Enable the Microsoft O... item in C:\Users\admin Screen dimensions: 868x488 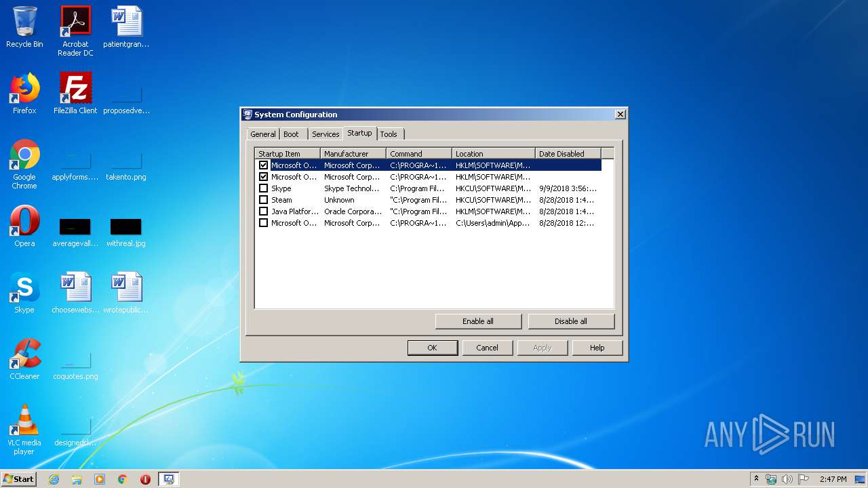[264, 222]
